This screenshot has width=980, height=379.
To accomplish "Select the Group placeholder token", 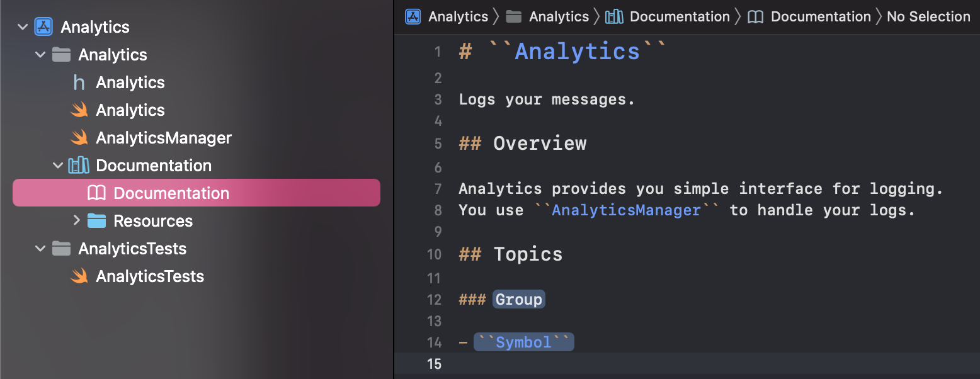I will click(x=518, y=300).
